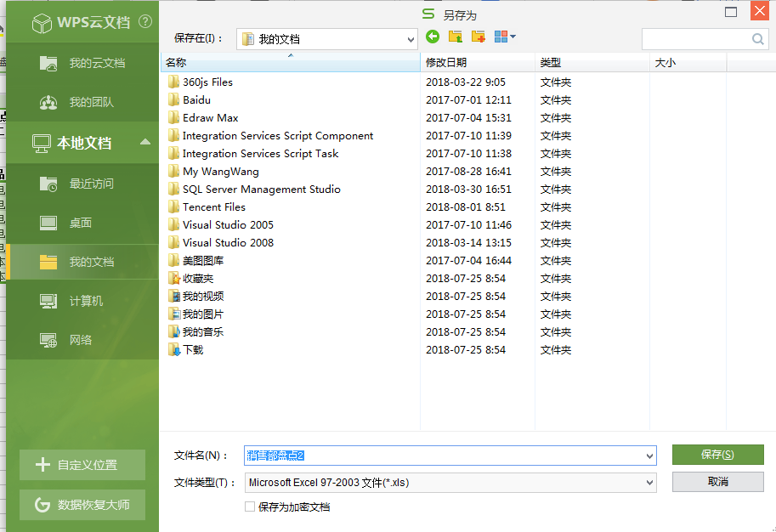The width and height of the screenshot is (776, 532).
Task: Click 2018-08-01 8:51 date of Tencent Files
Action: [465, 207]
